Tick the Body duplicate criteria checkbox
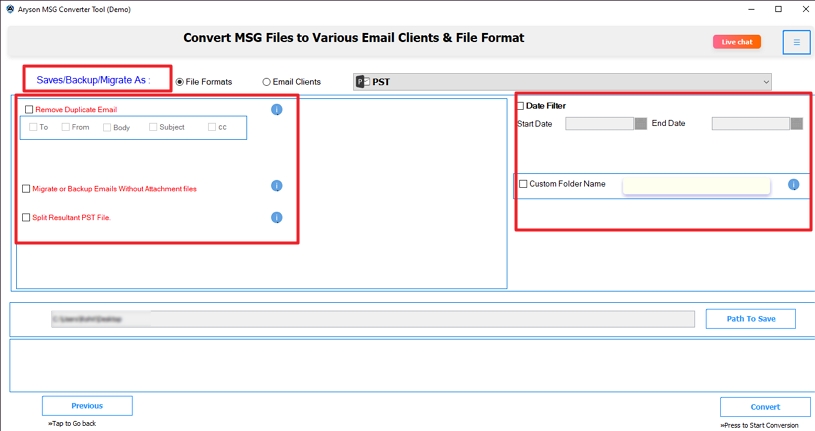 coord(107,127)
